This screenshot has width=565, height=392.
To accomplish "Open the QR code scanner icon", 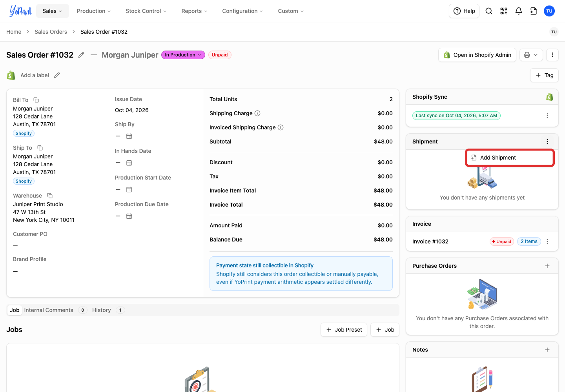I will (x=504, y=11).
